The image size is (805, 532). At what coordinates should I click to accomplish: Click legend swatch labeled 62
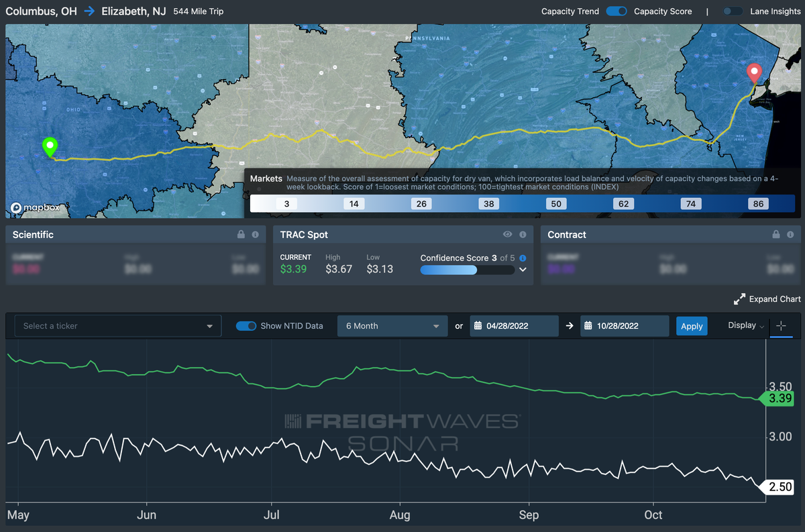pyautogui.click(x=624, y=204)
